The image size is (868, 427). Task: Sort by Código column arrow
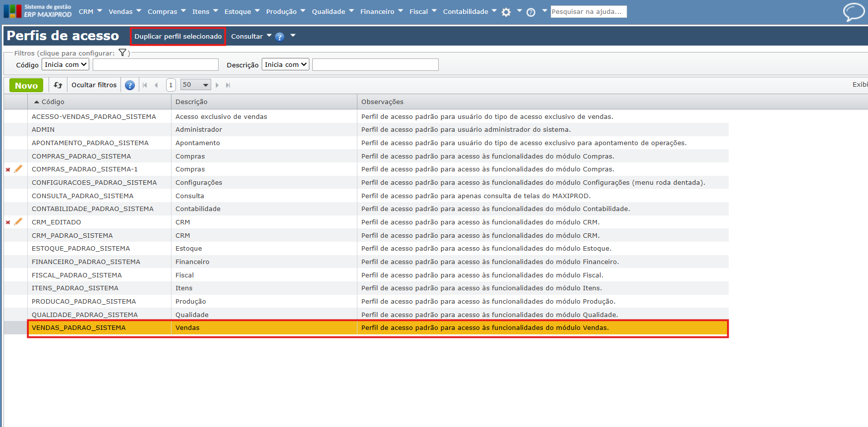[36, 102]
